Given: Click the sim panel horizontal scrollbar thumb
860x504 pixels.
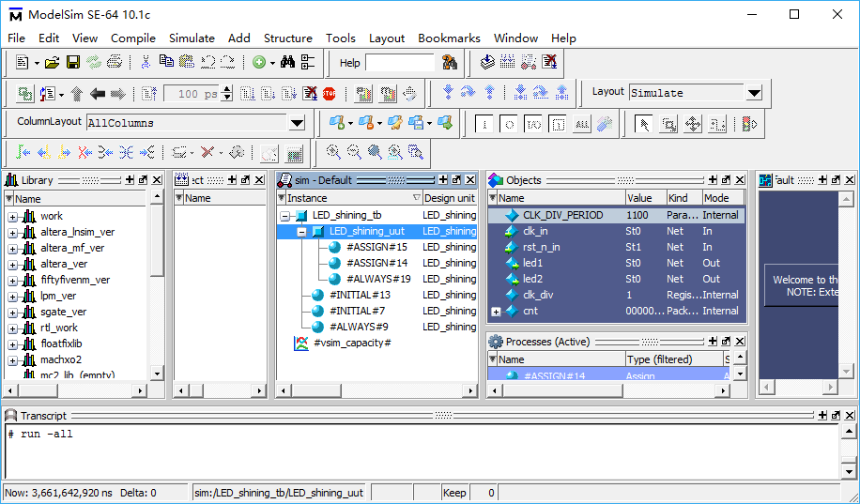Looking at the screenshot, I should (315, 390).
